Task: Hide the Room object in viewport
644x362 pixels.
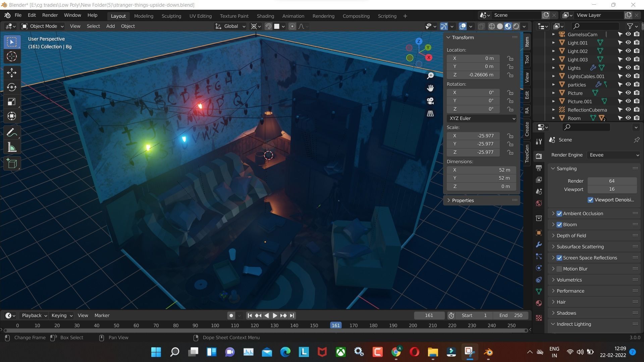Action: [628, 118]
